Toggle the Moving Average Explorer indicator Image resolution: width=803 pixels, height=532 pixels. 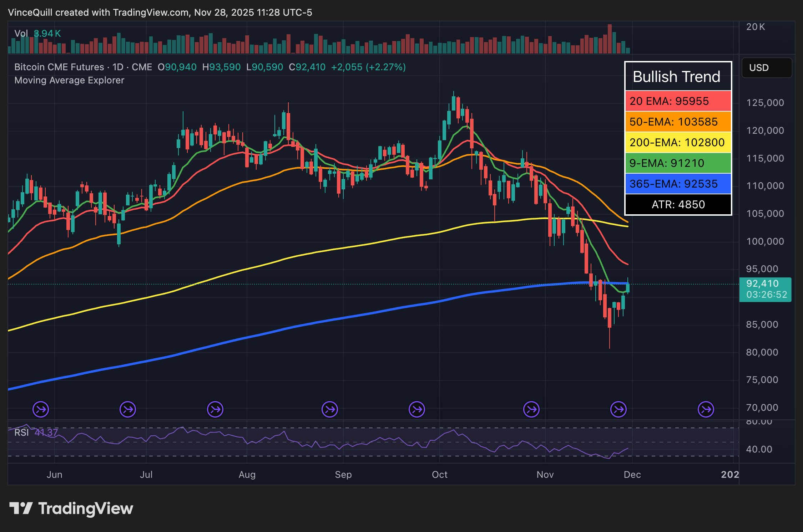pos(69,80)
